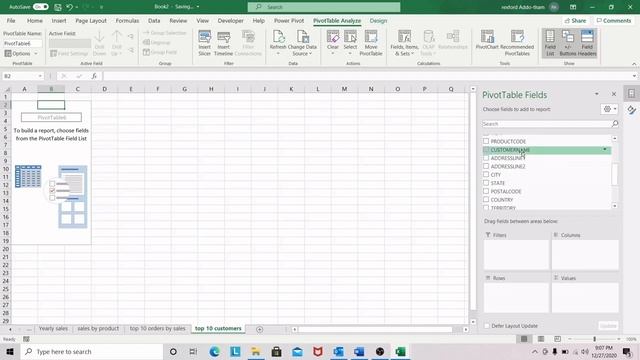Toggle the +/- Buttons display
The height and width of the screenshot is (360, 640).
tap(567, 43)
